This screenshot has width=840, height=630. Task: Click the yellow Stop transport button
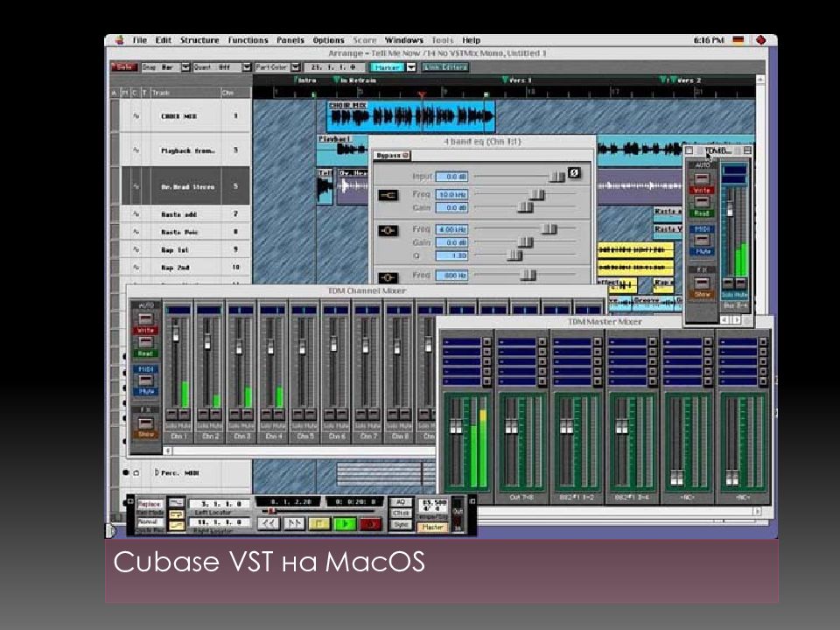(x=318, y=523)
